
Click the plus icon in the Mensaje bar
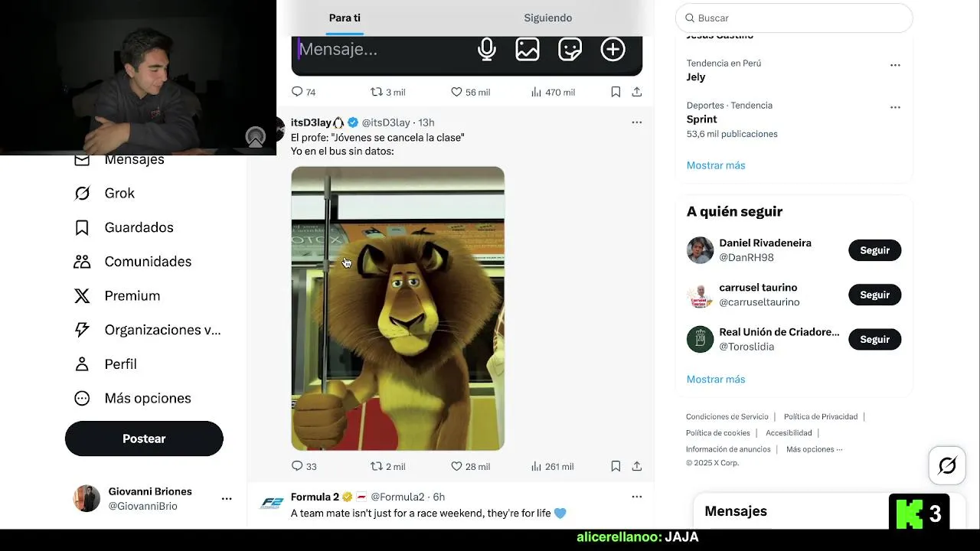coord(612,50)
